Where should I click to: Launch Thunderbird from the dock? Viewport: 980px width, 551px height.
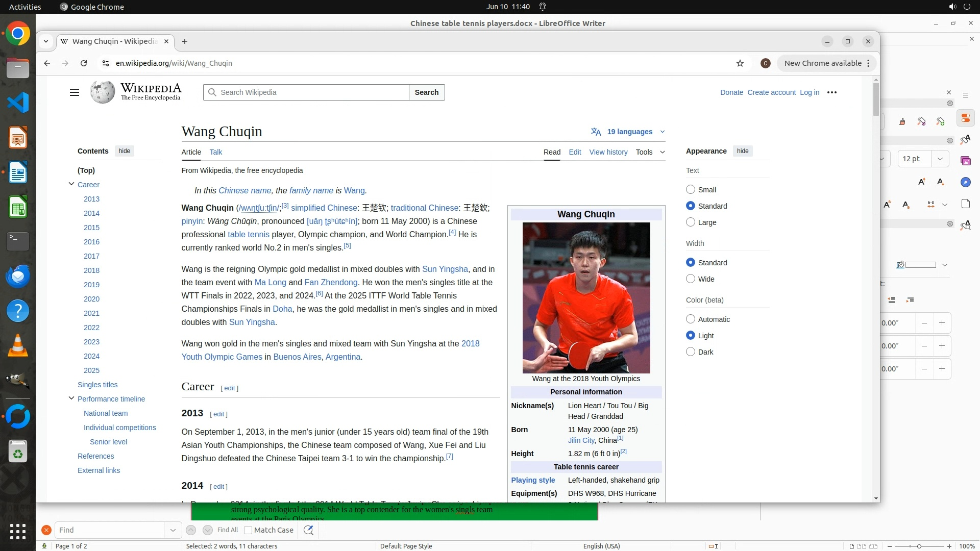click(x=18, y=276)
